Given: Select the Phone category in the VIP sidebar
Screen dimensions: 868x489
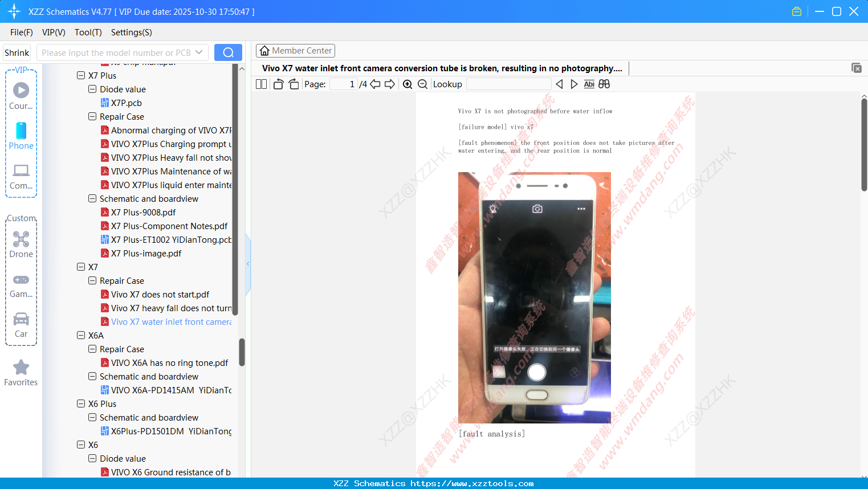Looking at the screenshot, I should pyautogui.click(x=21, y=137).
